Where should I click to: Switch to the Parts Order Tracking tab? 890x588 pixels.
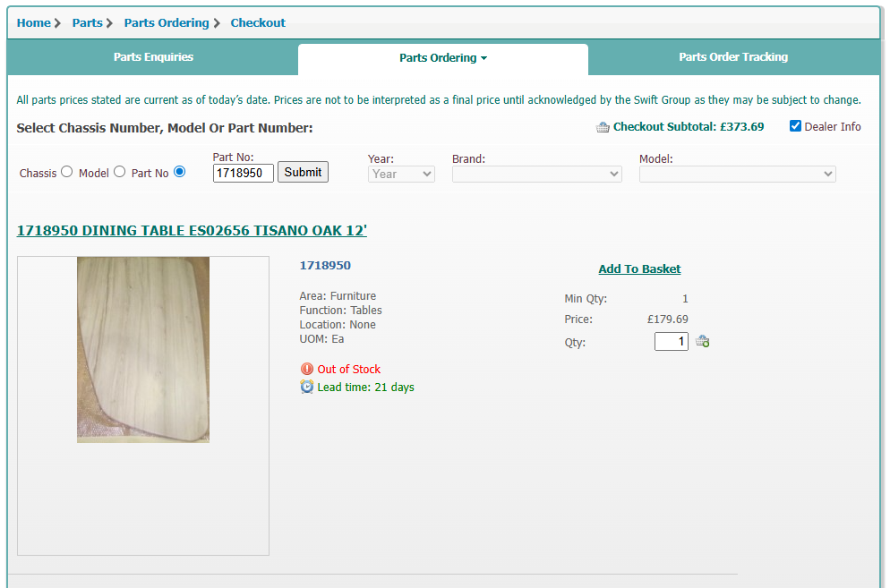tap(733, 56)
